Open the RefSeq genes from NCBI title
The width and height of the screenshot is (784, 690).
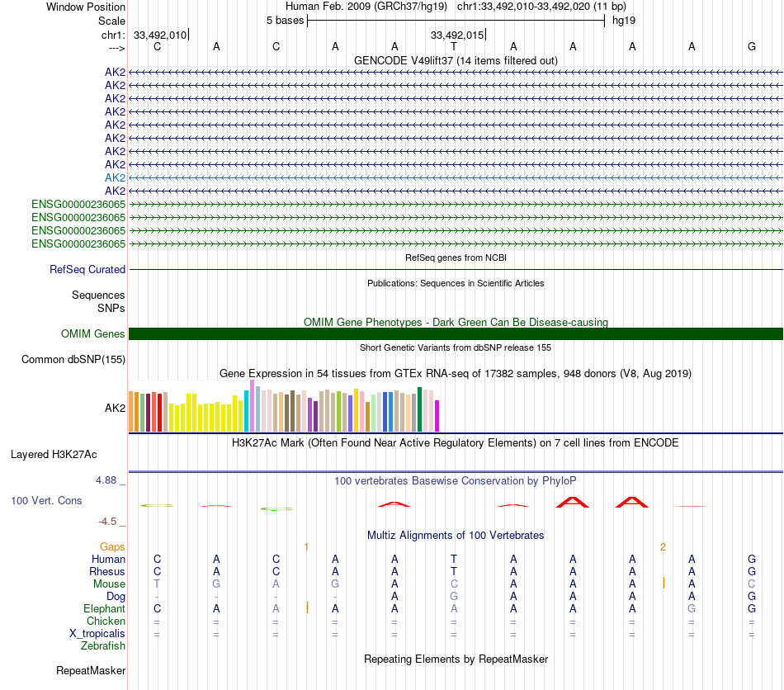click(x=456, y=258)
